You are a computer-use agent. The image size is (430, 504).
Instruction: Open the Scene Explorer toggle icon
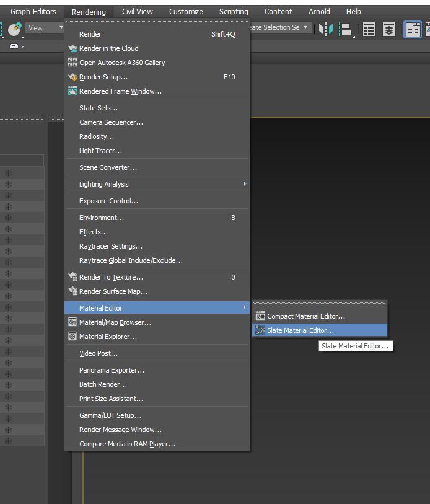click(369, 29)
